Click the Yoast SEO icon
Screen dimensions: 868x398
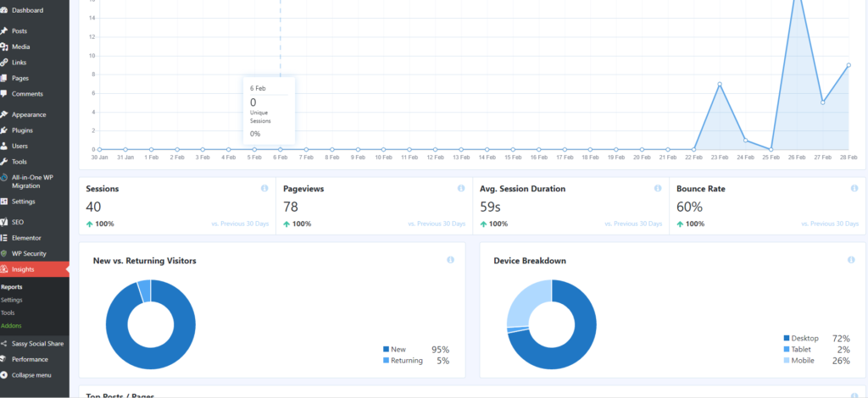point(4,222)
